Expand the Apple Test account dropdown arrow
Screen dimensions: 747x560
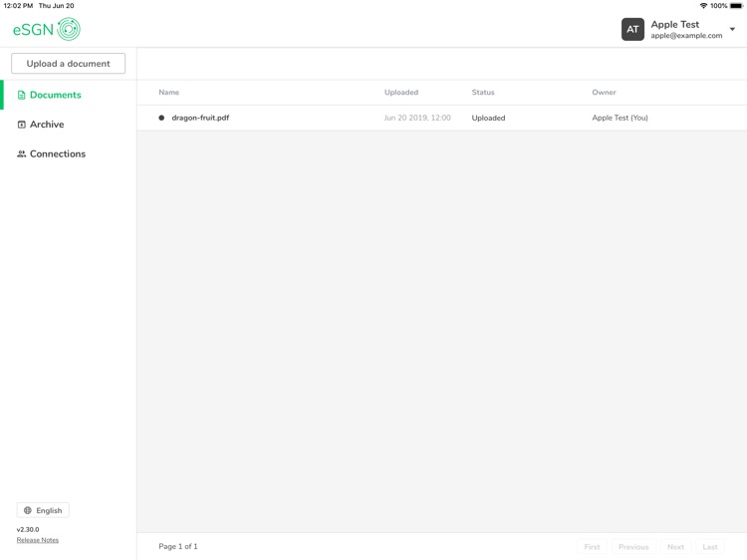(x=732, y=29)
